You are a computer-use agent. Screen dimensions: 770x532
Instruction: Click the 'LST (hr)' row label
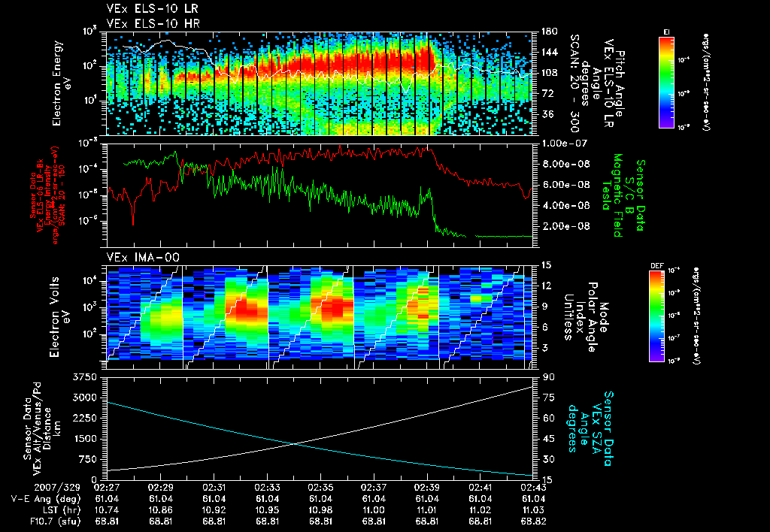pyautogui.click(x=62, y=510)
